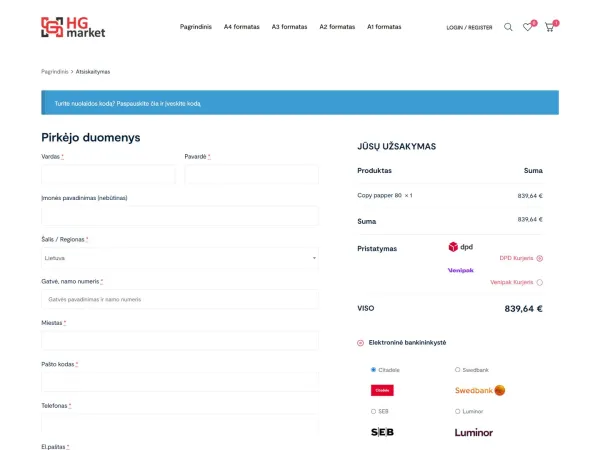Focus the Vardas input field
Screen dimensions: 600x450
[108, 175]
